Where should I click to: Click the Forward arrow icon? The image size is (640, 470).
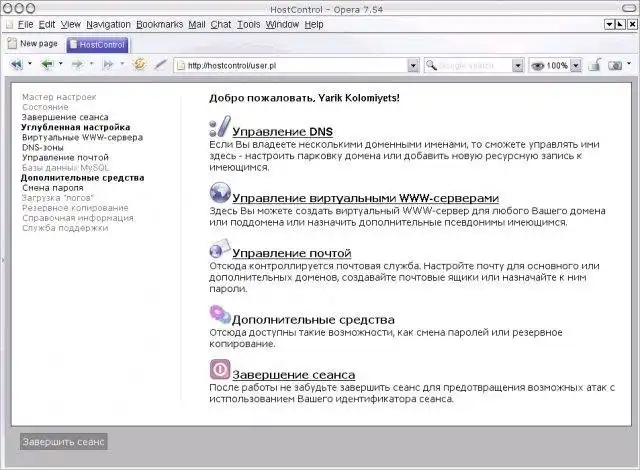(78, 64)
